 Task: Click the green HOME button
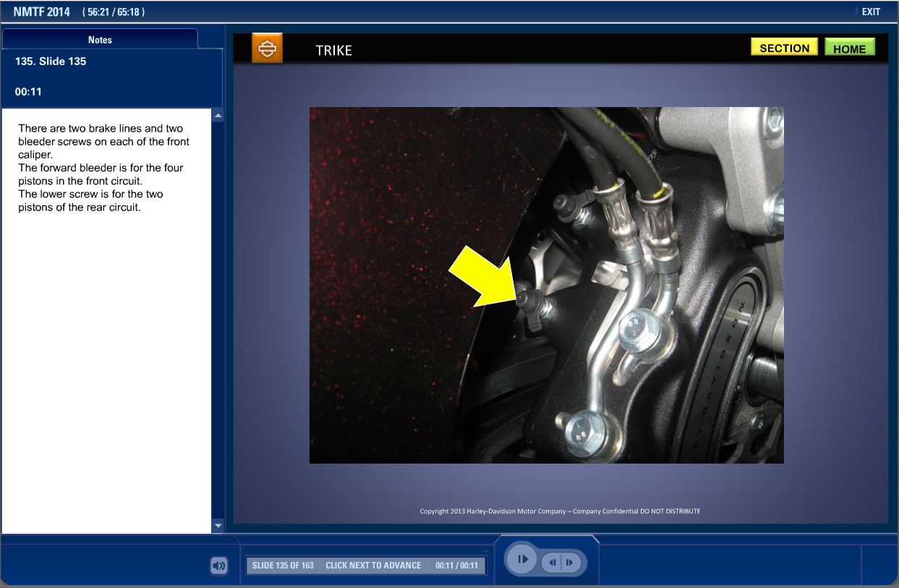click(x=849, y=48)
